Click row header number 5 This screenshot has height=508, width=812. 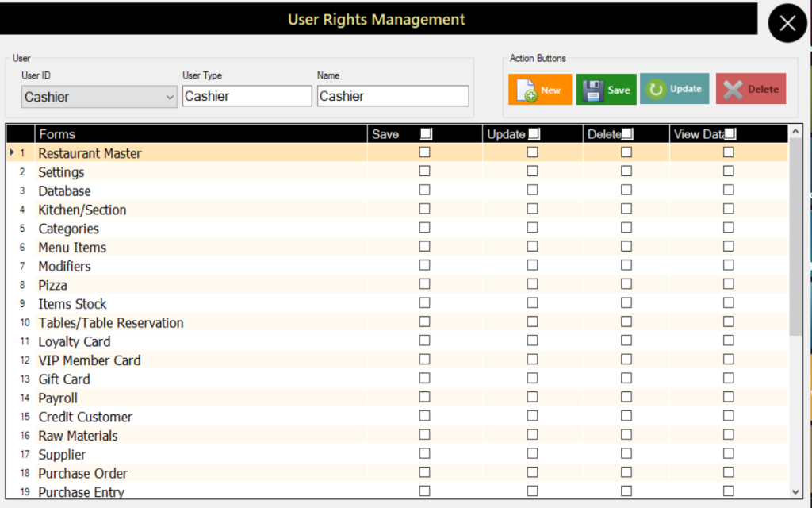[x=22, y=228]
